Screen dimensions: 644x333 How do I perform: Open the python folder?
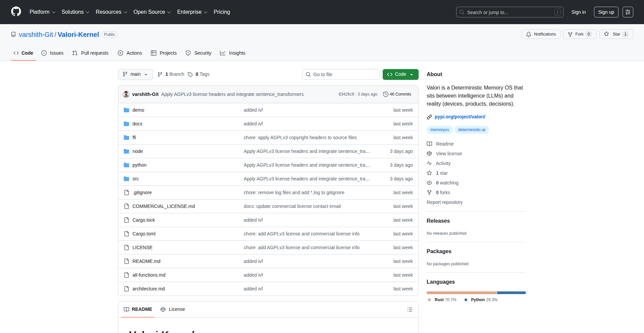click(139, 165)
